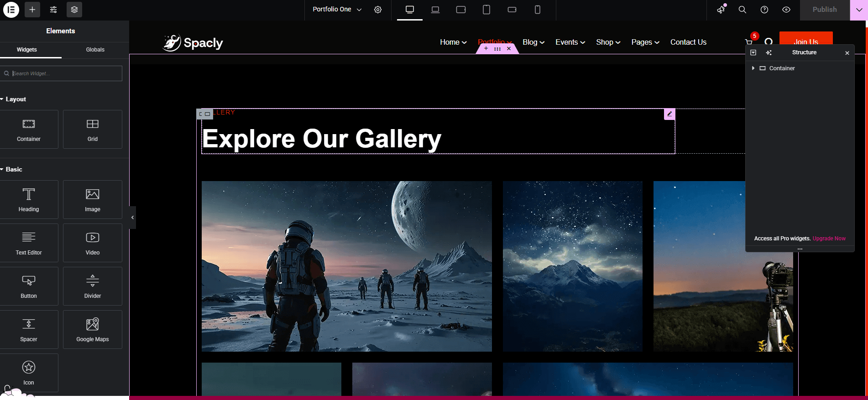This screenshot has width=868, height=400.
Task: Switch to Desktop device view
Action: [410, 10]
